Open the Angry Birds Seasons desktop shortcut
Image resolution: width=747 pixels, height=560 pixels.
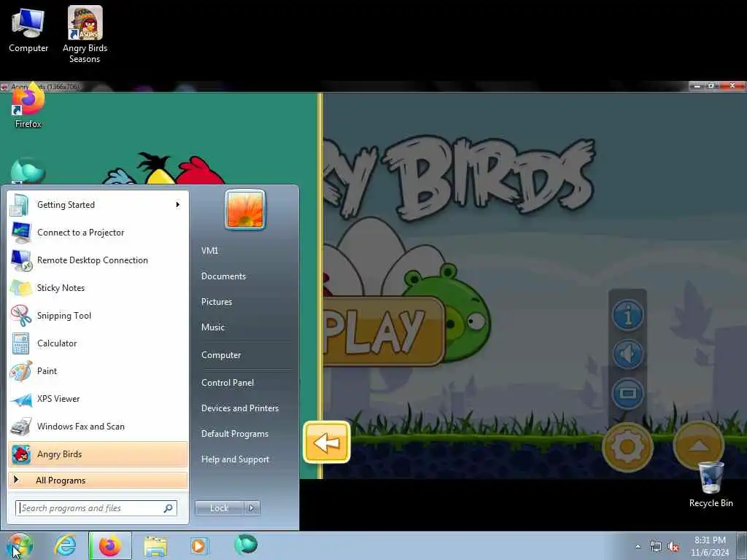(x=85, y=34)
